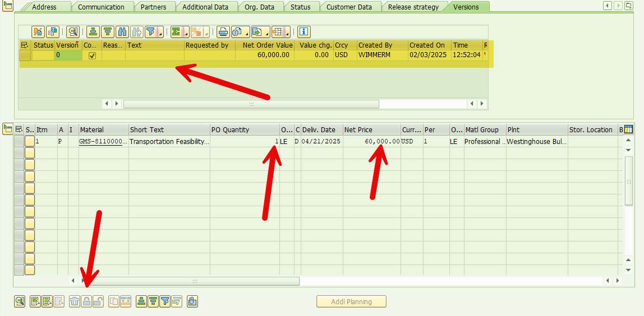Collapse the item overview using its expander icon
Image resolution: width=644 pixels, height=316 pixels.
pos(7,129)
